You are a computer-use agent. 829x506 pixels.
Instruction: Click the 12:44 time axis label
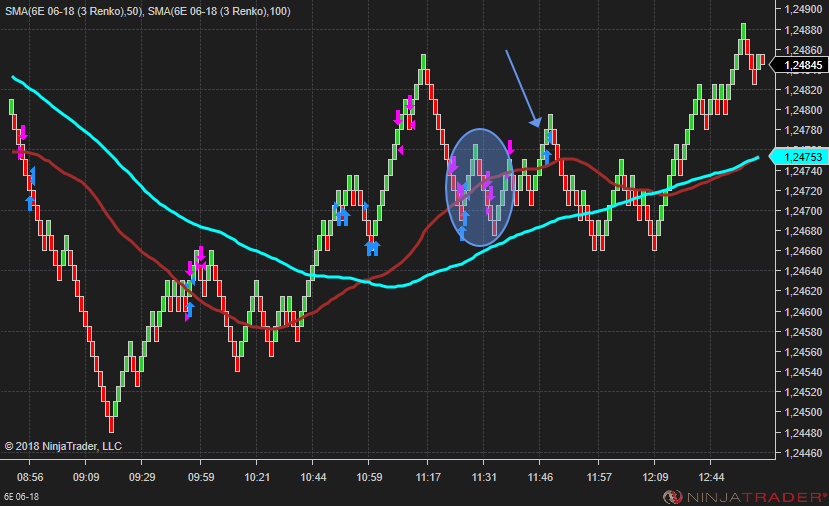pyautogui.click(x=713, y=477)
